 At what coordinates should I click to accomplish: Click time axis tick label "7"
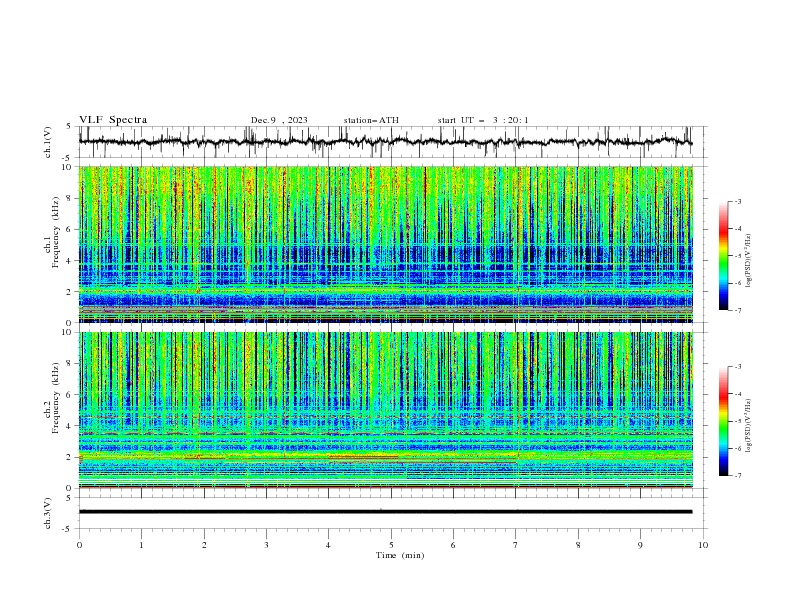coord(516,545)
